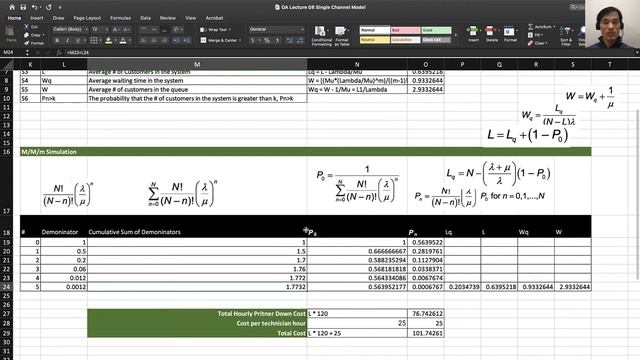Image resolution: width=640 pixels, height=360 pixels.
Task: Save the workbook with the disk icon
Action: click(23, 7)
